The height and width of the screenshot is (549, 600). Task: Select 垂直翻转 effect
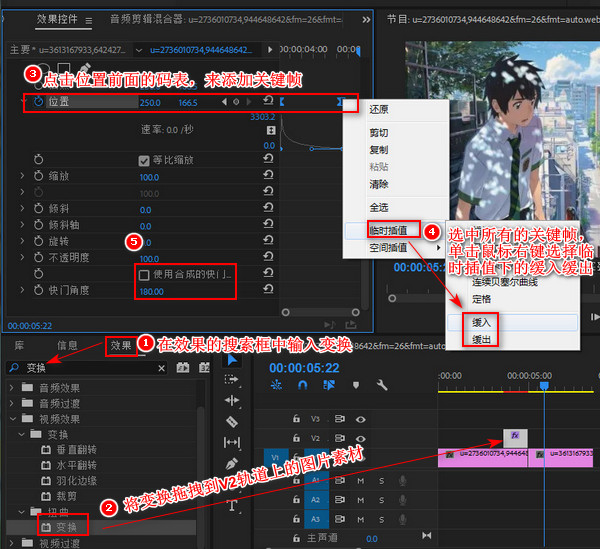(77, 450)
